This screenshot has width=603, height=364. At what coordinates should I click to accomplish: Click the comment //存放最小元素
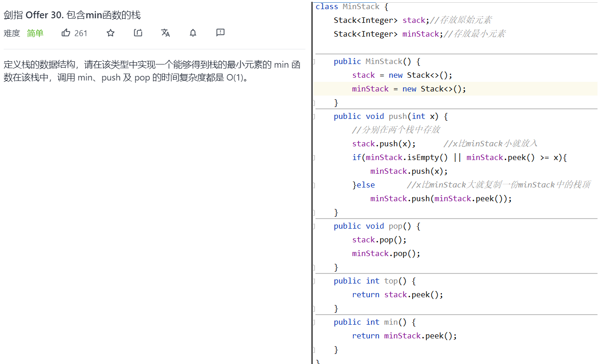475,34
